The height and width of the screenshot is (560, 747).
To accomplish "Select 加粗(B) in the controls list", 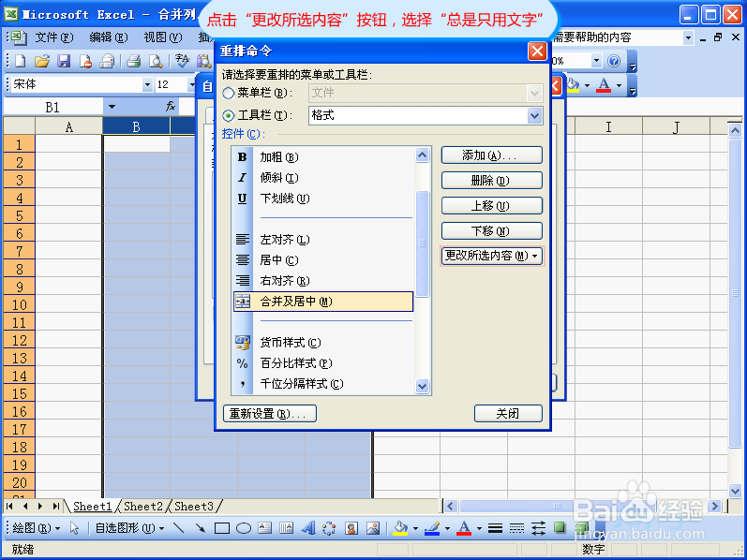I will pyautogui.click(x=323, y=157).
